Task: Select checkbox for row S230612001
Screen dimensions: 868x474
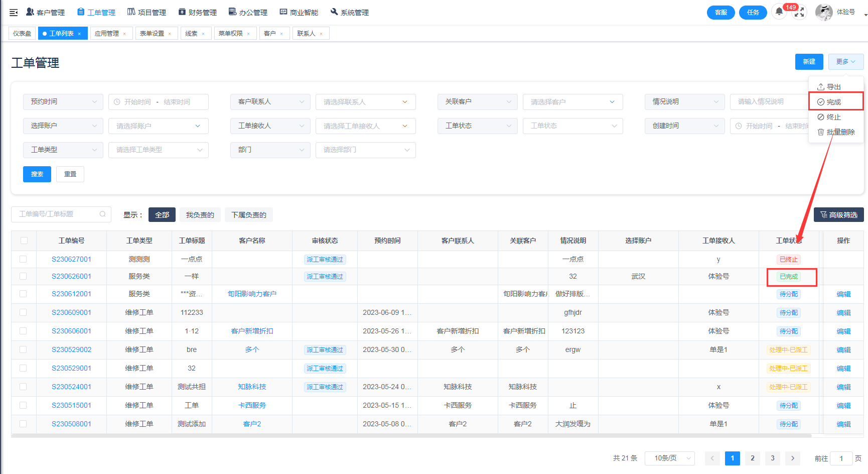Action: pyautogui.click(x=23, y=294)
